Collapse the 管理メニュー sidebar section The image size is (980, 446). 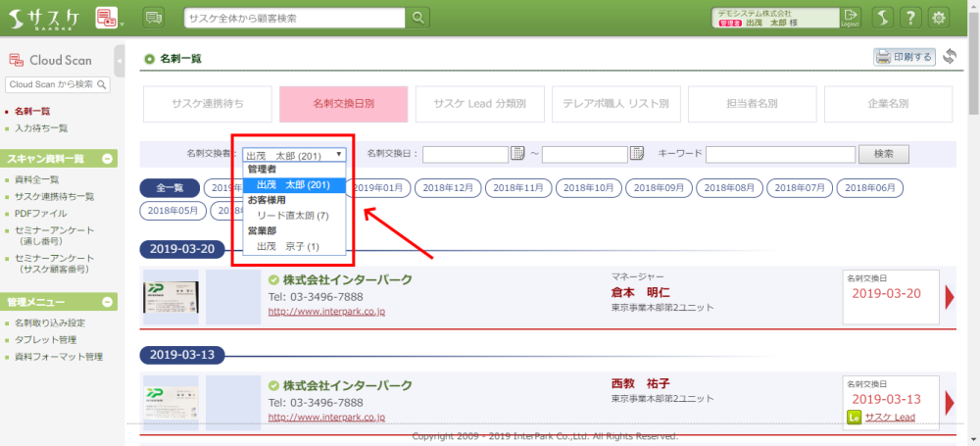[x=109, y=302]
